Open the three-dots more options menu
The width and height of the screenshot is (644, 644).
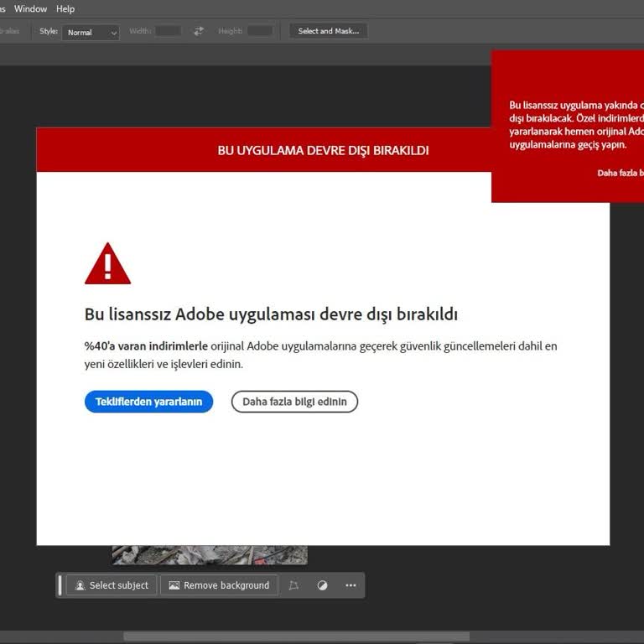pyautogui.click(x=351, y=585)
